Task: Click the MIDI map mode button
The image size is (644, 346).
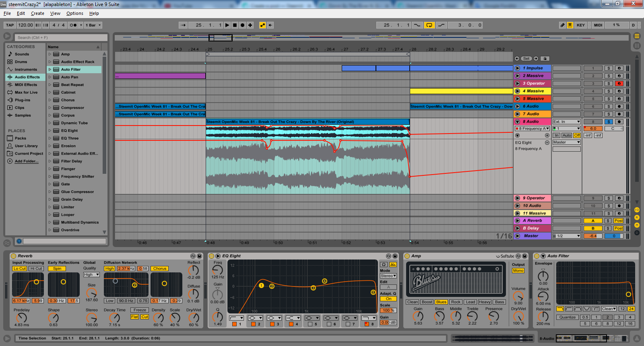Action: click(x=598, y=25)
